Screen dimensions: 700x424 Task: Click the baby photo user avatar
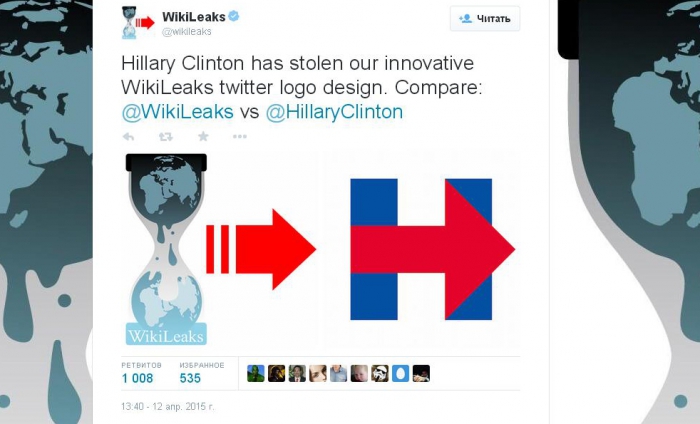click(359, 374)
